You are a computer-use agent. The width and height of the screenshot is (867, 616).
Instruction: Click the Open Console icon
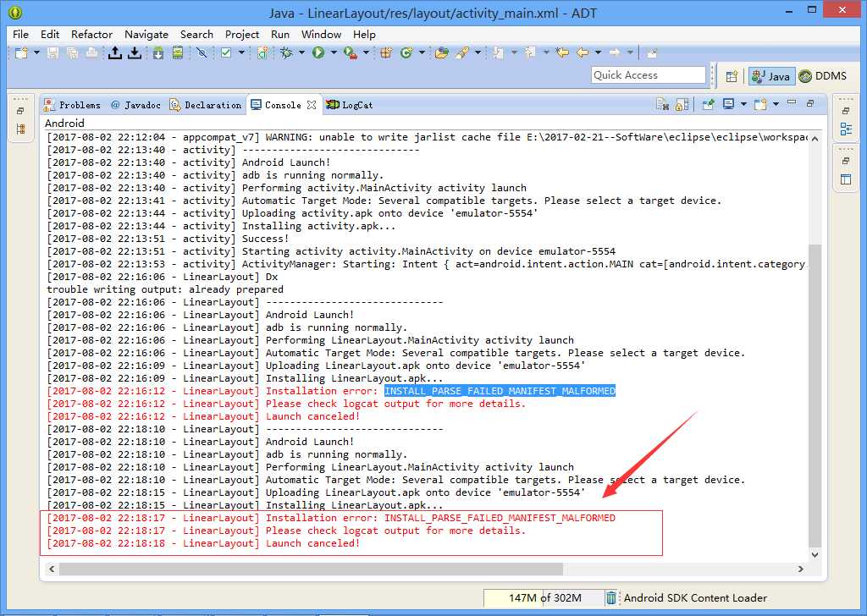[x=761, y=104]
